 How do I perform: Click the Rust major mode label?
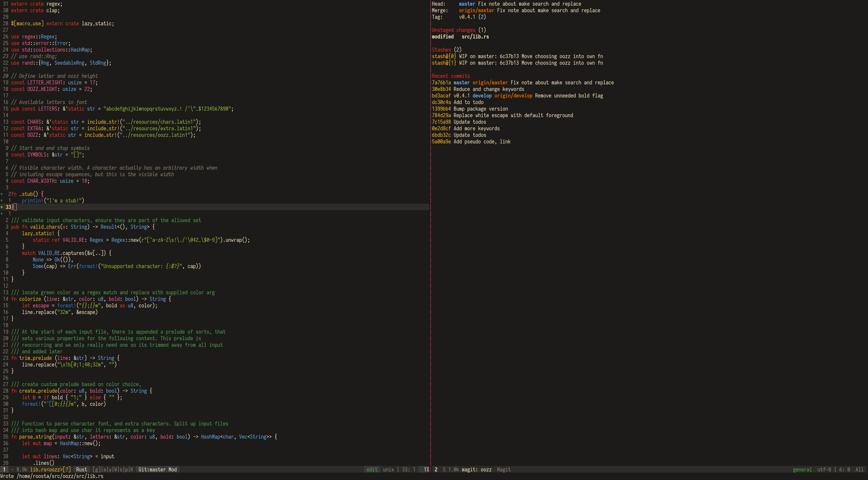click(x=81, y=469)
